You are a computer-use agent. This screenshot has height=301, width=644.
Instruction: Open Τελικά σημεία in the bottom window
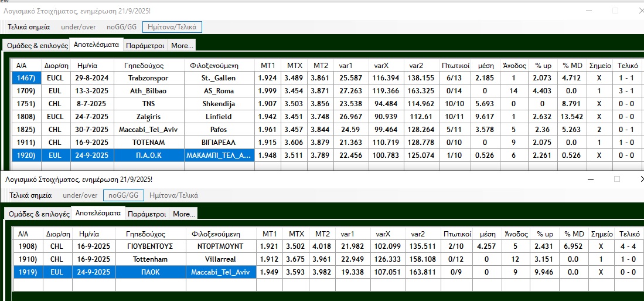[x=30, y=195]
